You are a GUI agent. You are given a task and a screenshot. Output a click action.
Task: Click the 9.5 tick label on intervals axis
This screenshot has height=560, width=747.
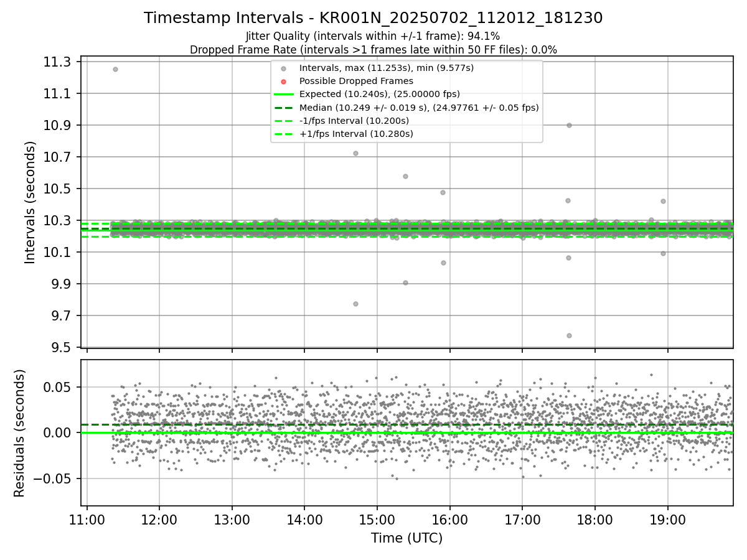[61, 347]
